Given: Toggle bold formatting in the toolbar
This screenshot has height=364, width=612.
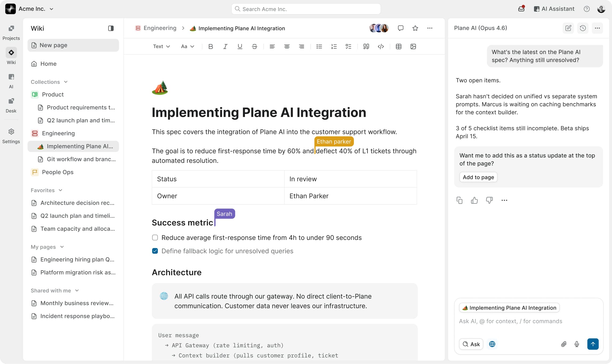Looking at the screenshot, I should [211, 46].
